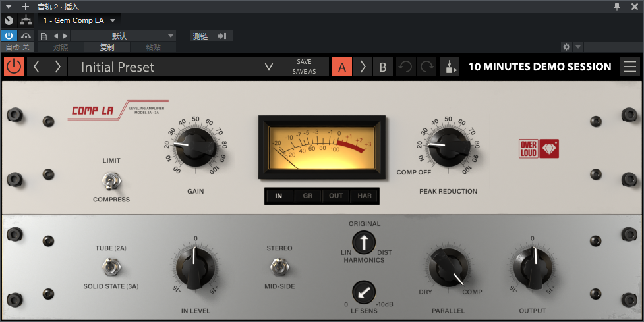
Task: Pin the plugin window with pin icon
Action: tap(617, 6)
